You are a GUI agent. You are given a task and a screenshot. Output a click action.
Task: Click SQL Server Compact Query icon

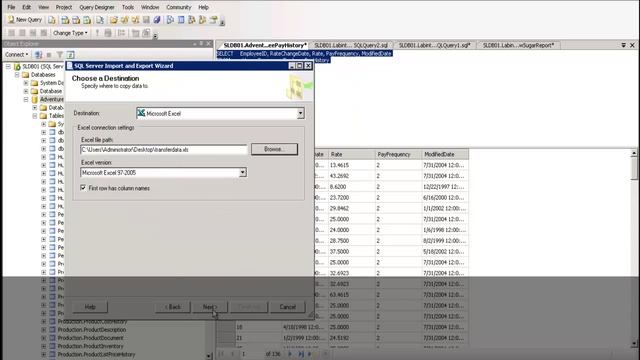pyautogui.click(x=100, y=20)
